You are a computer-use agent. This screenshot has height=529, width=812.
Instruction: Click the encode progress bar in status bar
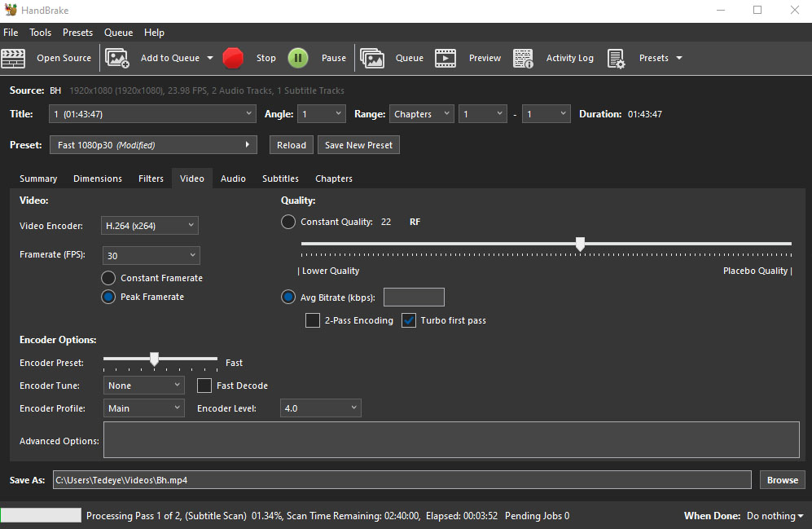point(41,515)
